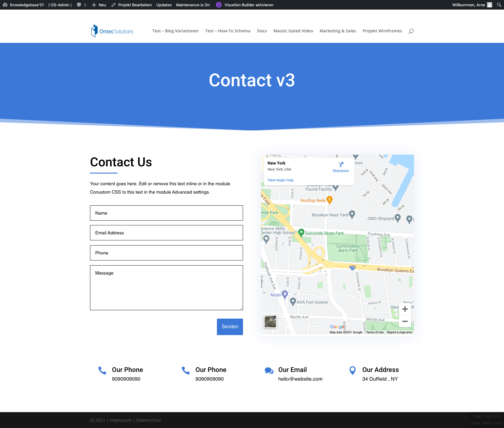The image size is (504, 428).
Task: Create new content via the plus Neu icon
Action: [x=93, y=5]
